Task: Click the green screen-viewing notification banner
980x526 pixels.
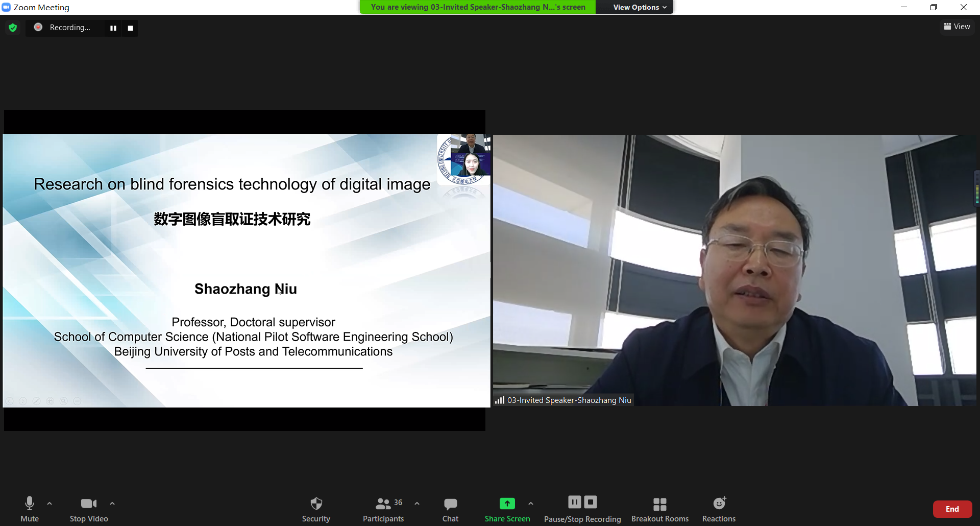Action: [x=478, y=7]
